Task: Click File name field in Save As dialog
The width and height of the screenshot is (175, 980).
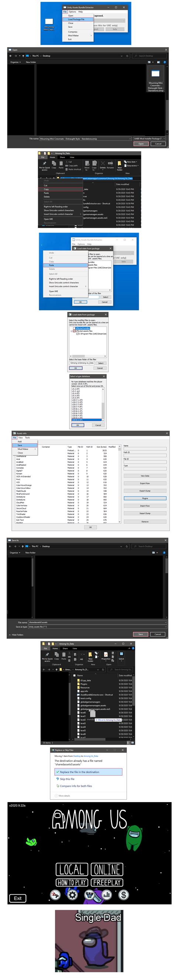Action: point(97,623)
